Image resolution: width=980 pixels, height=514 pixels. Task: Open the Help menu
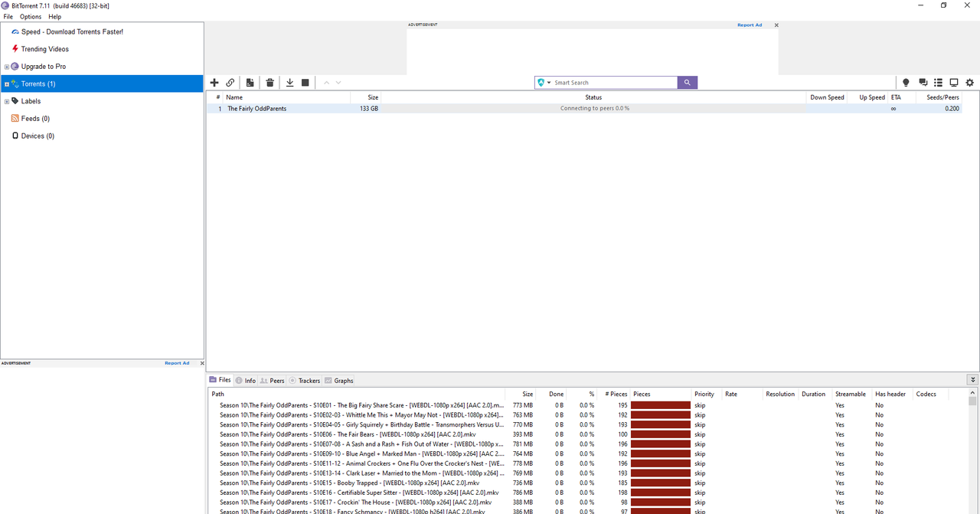click(55, 17)
